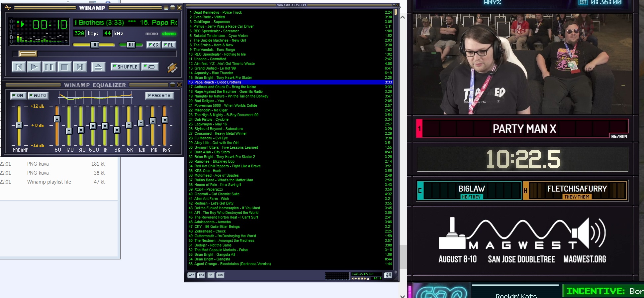Click the 00:10 elapsed time display
Image resolution: width=644 pixels, height=298 pixels.
point(50,24)
